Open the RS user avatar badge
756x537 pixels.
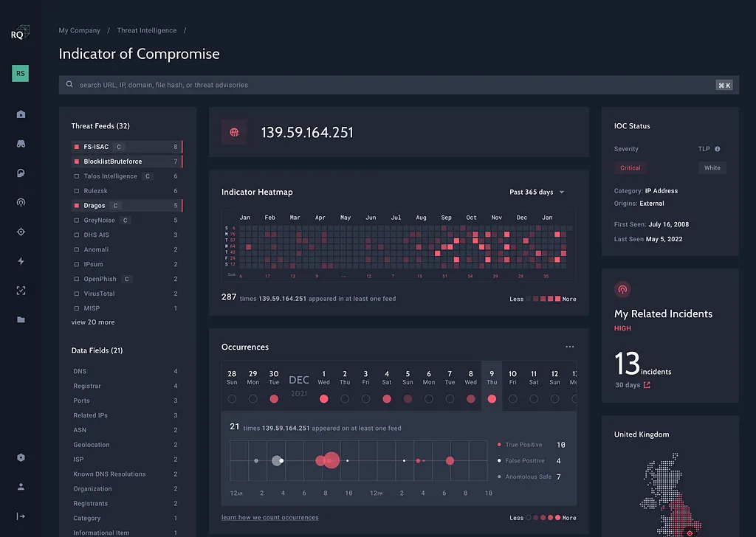point(20,73)
